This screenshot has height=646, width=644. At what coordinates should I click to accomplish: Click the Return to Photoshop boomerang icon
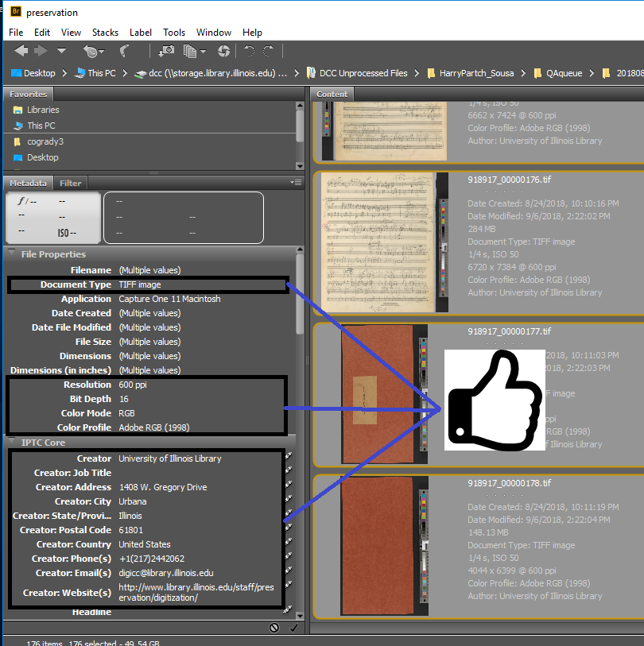(125, 51)
